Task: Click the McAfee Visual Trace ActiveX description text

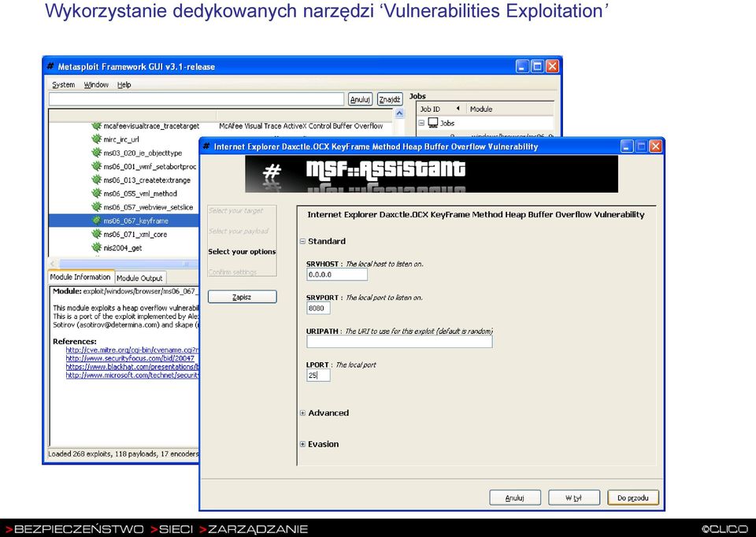Action: coord(301,126)
